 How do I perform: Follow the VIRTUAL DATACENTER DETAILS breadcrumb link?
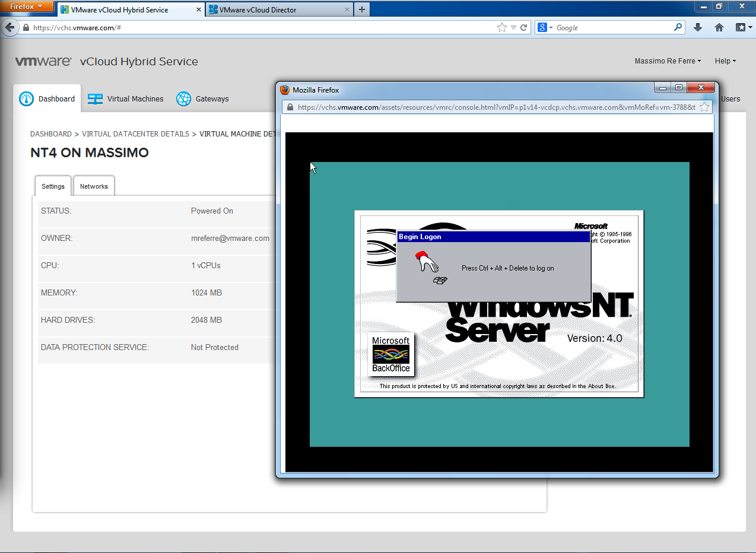tap(136, 134)
